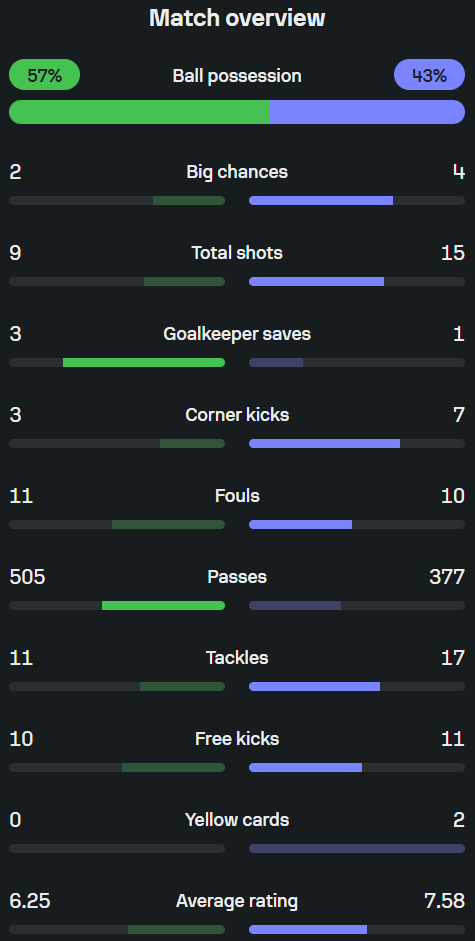The width and height of the screenshot is (475, 941).
Task: Click the Average rating label
Action: click(x=237, y=901)
